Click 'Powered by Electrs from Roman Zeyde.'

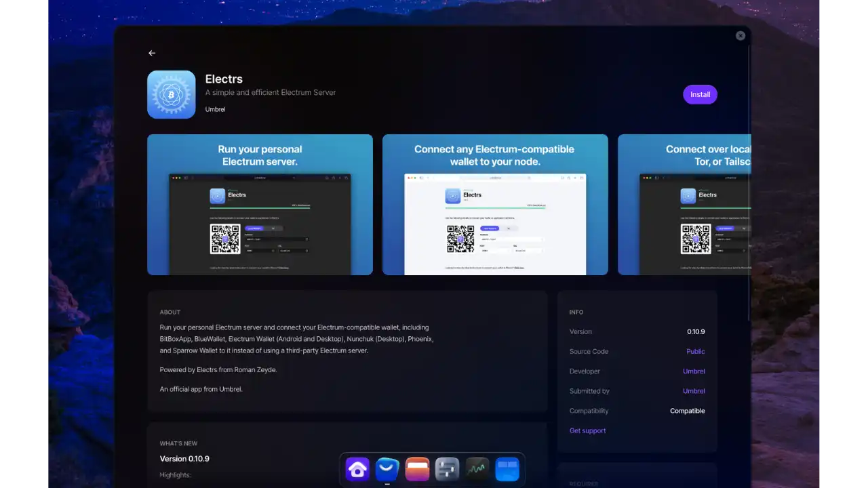tap(218, 370)
